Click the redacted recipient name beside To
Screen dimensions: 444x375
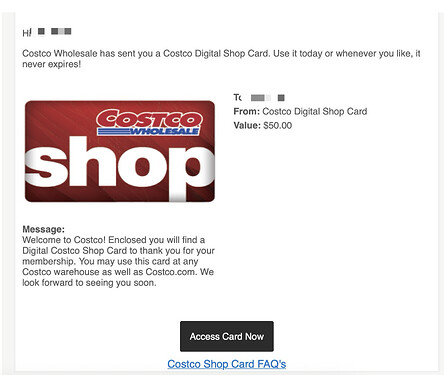pyautogui.click(x=267, y=98)
